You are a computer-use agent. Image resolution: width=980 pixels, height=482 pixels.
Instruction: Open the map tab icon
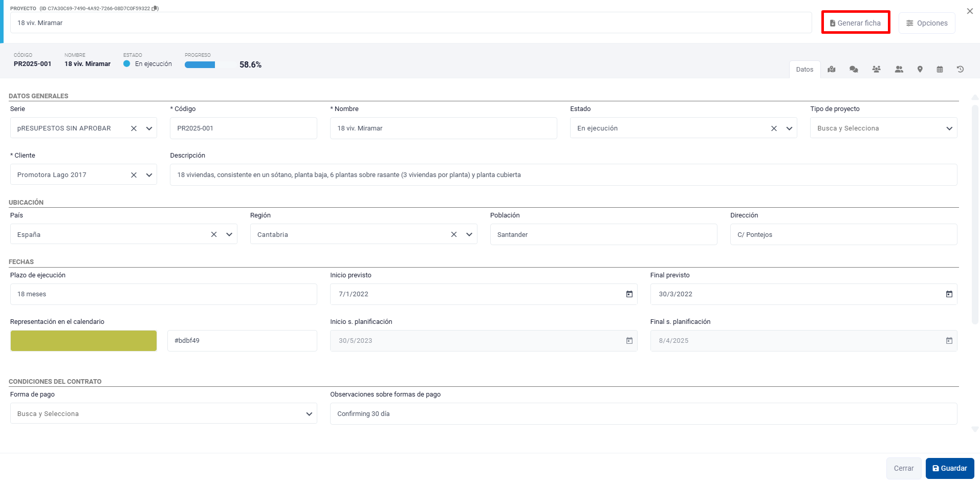pos(832,70)
